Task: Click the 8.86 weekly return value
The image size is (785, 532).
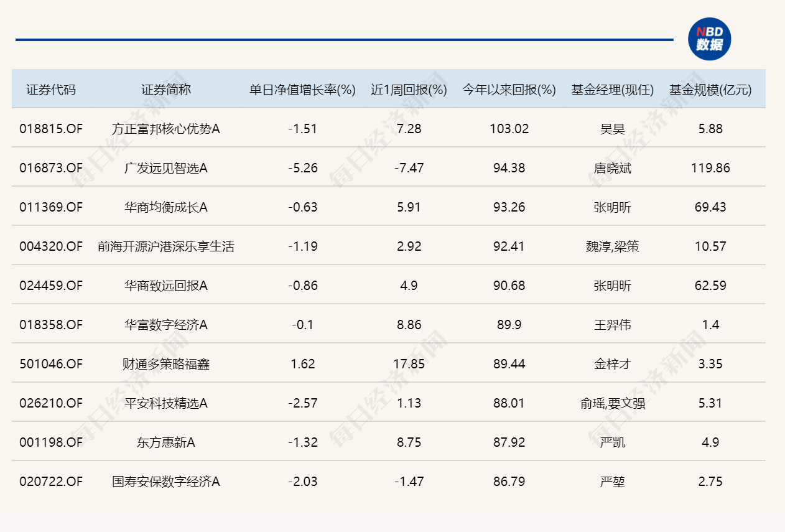Action: 409,325
